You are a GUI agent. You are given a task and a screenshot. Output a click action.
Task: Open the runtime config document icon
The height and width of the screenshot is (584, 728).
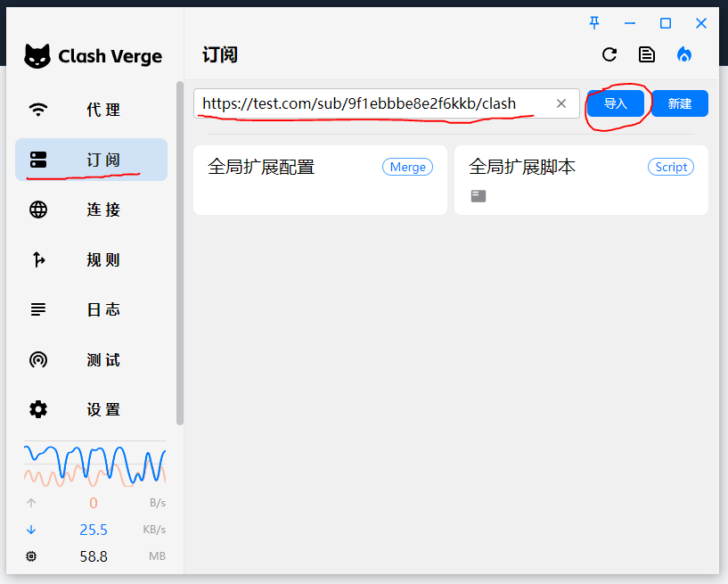(x=647, y=54)
